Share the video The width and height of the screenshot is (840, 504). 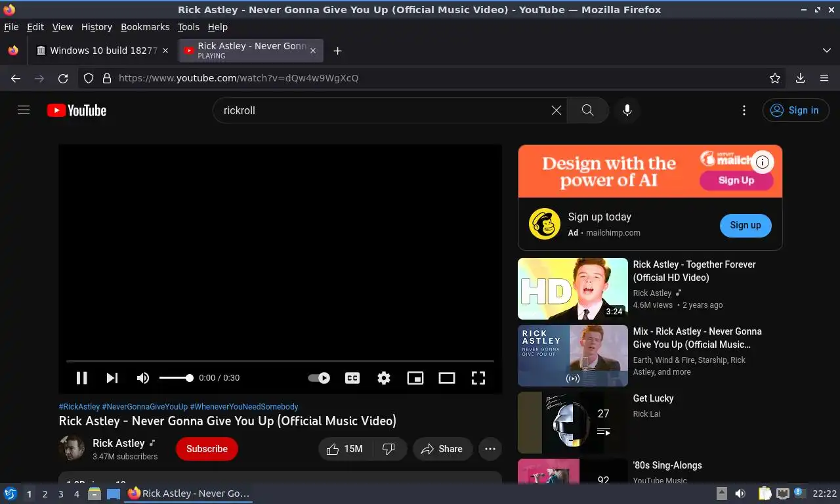click(442, 449)
